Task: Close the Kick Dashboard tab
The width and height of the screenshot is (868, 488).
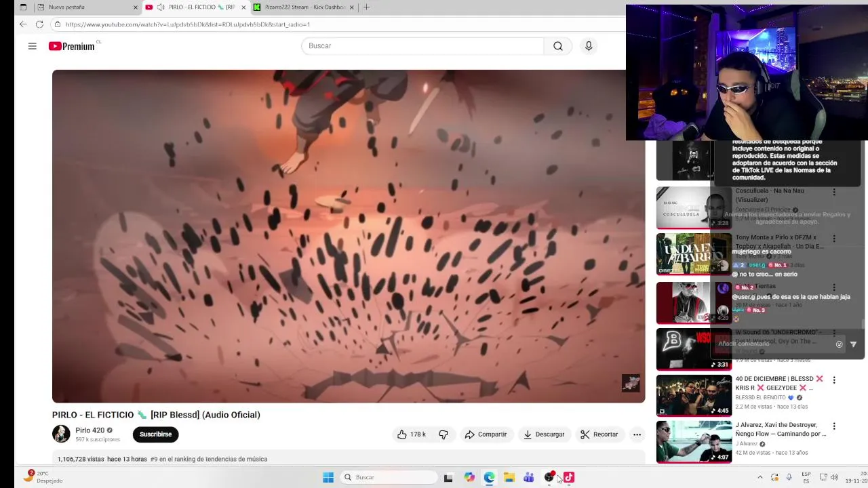Action: tap(351, 7)
